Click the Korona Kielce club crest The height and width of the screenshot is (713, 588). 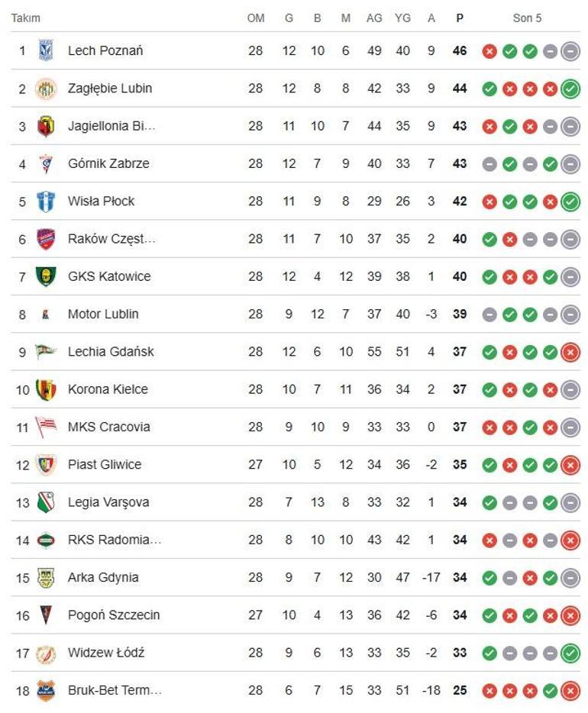46,389
